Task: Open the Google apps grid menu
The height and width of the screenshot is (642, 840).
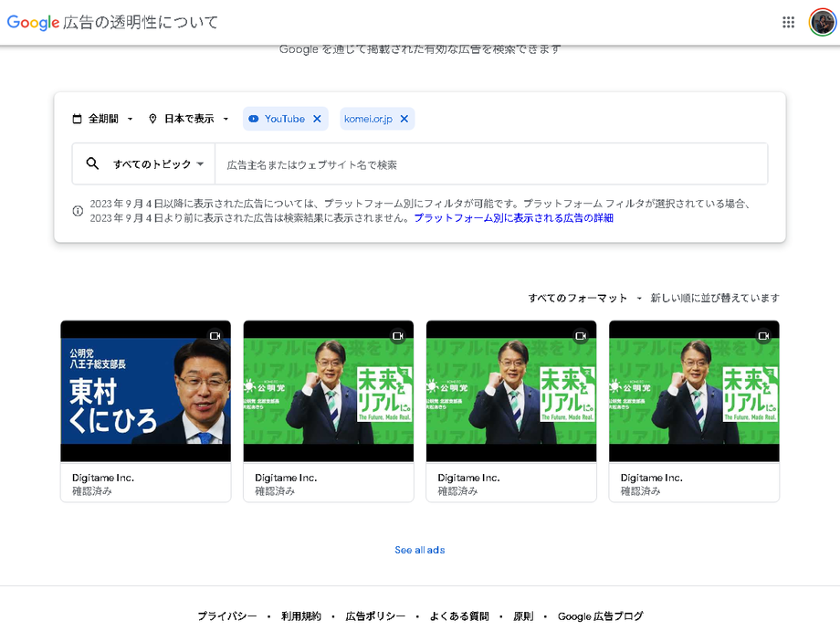Action: pos(788,23)
